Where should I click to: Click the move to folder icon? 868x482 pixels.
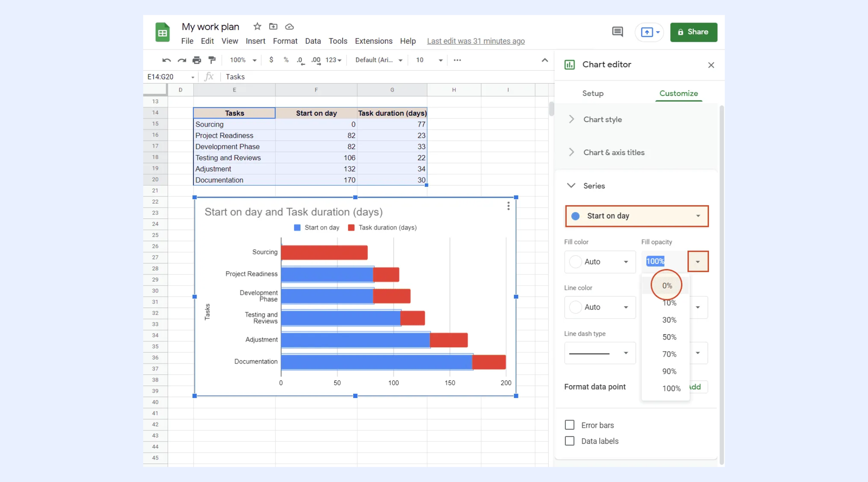tap(273, 27)
